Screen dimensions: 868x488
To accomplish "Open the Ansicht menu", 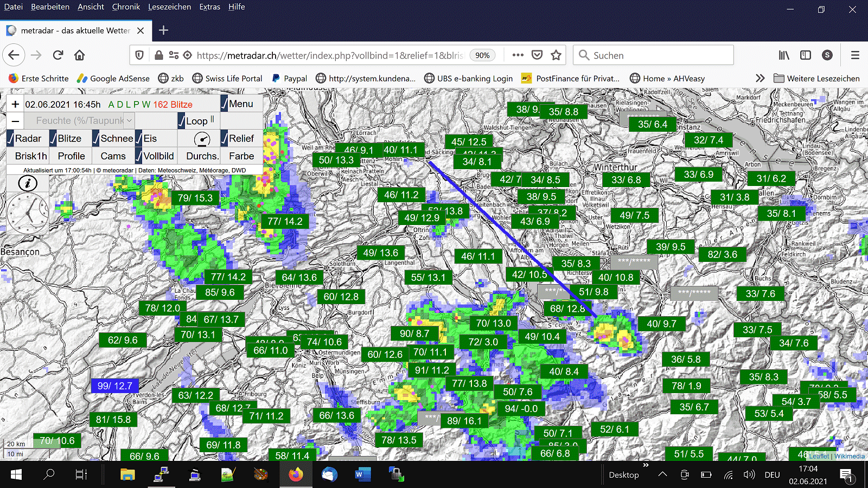I will tap(91, 7).
